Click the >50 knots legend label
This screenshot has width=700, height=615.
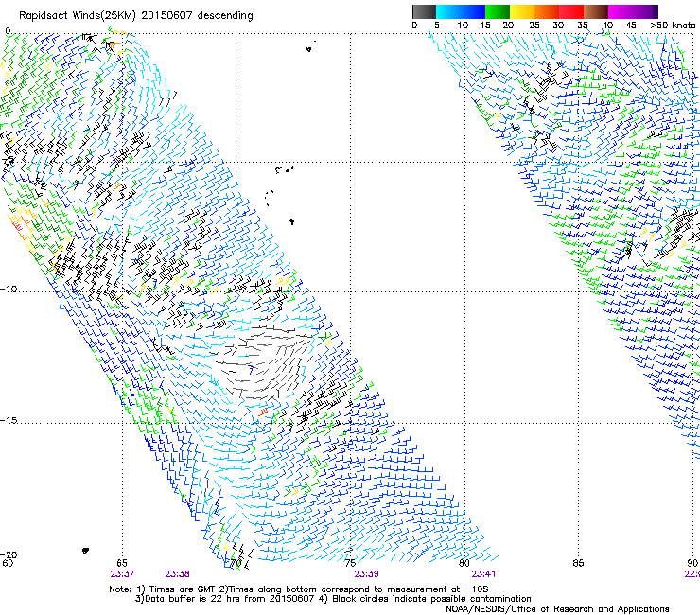(x=673, y=25)
